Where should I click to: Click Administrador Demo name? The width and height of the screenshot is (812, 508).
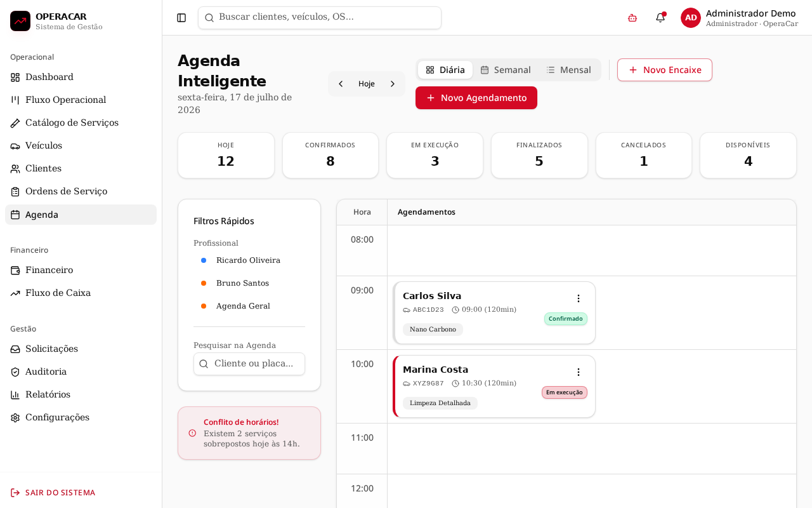tap(750, 13)
